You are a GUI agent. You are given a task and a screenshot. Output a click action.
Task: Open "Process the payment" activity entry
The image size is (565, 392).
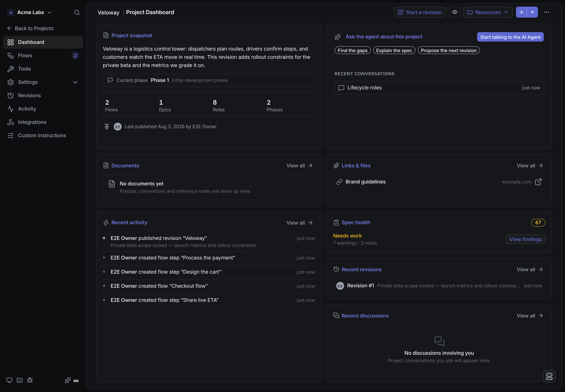209,258
